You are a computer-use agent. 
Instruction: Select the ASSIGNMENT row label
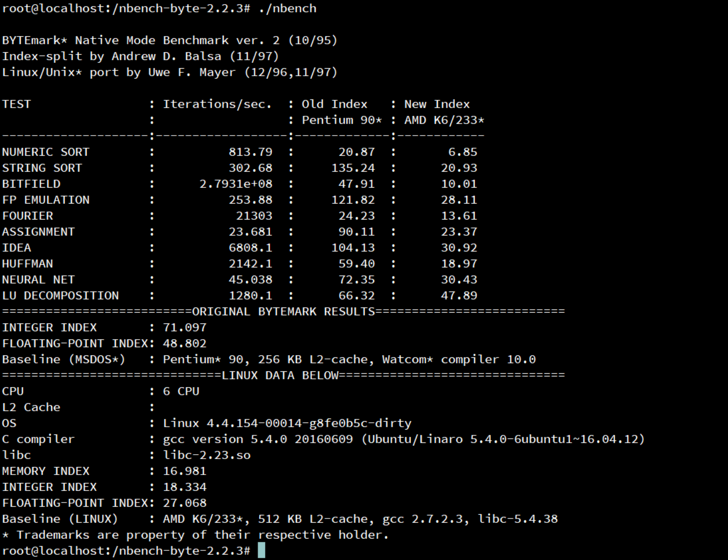coord(38,232)
